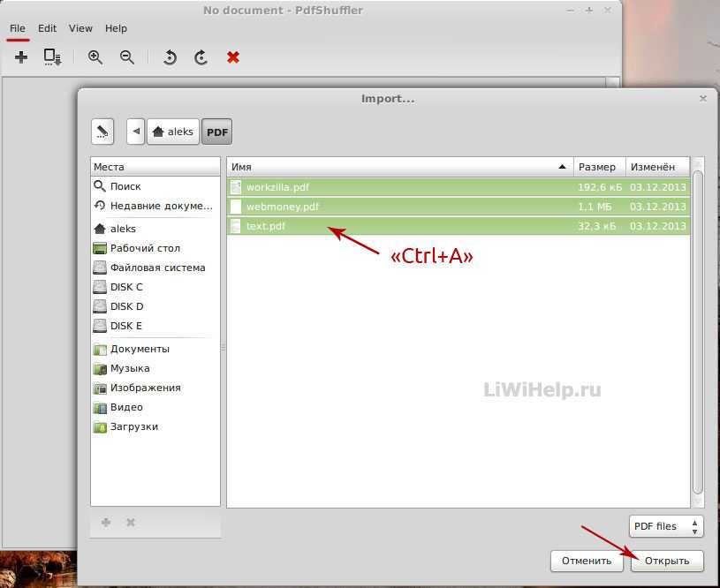Sort files by the Размер column header
Image resolution: width=720 pixels, height=588 pixels.
coord(600,167)
